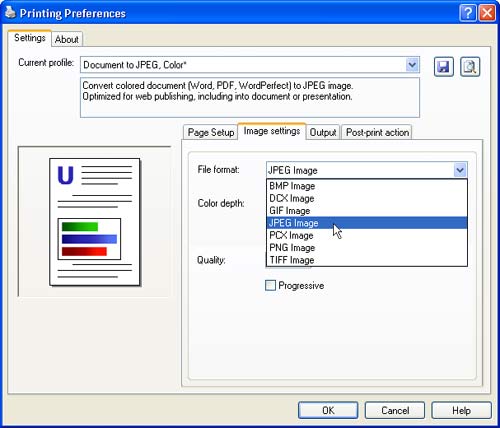
Task: Select the Image settings tab
Action: coord(272,131)
